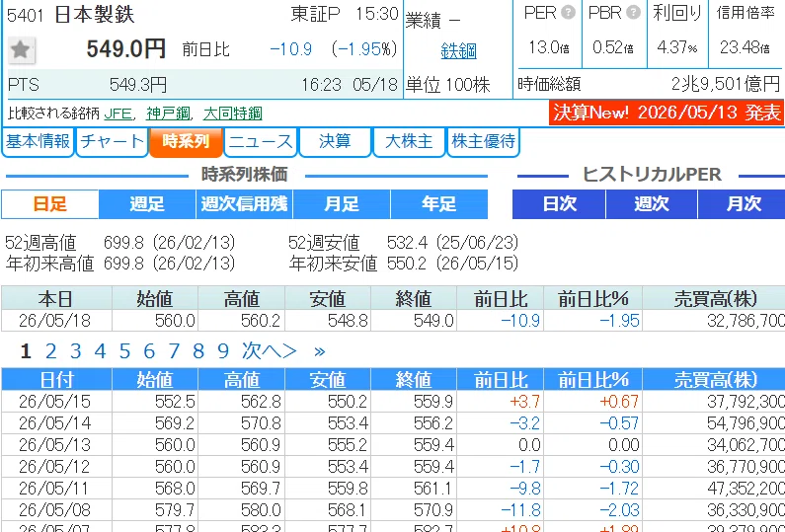Click the PTS price 549.3円
The image size is (785, 532).
(137, 85)
